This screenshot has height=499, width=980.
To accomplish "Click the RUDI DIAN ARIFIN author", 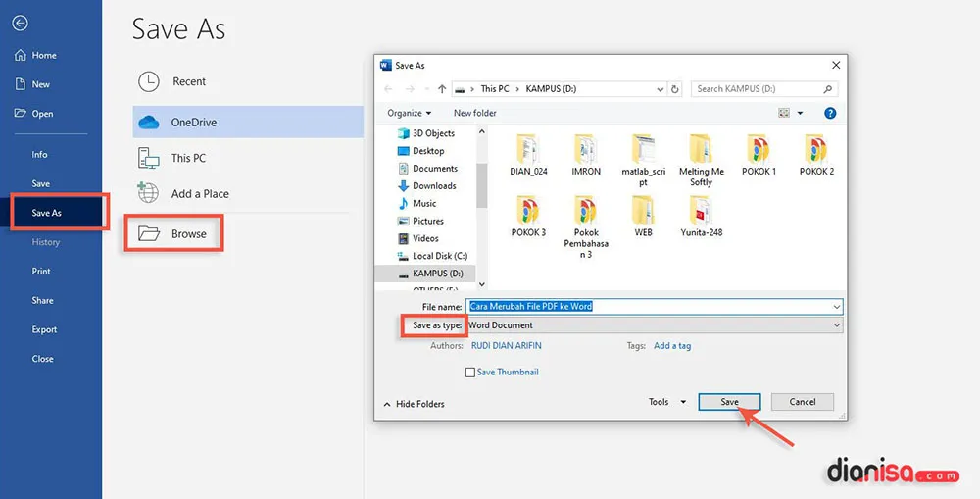I will 507,346.
